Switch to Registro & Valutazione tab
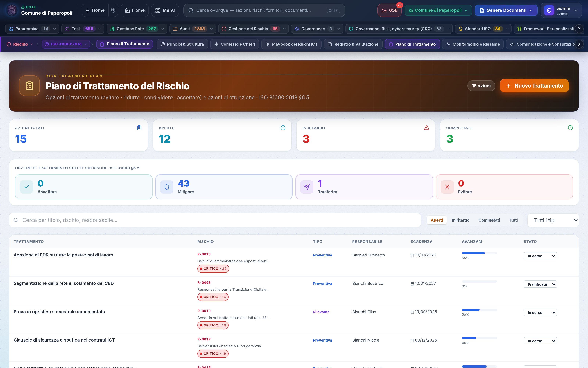 click(x=353, y=44)
